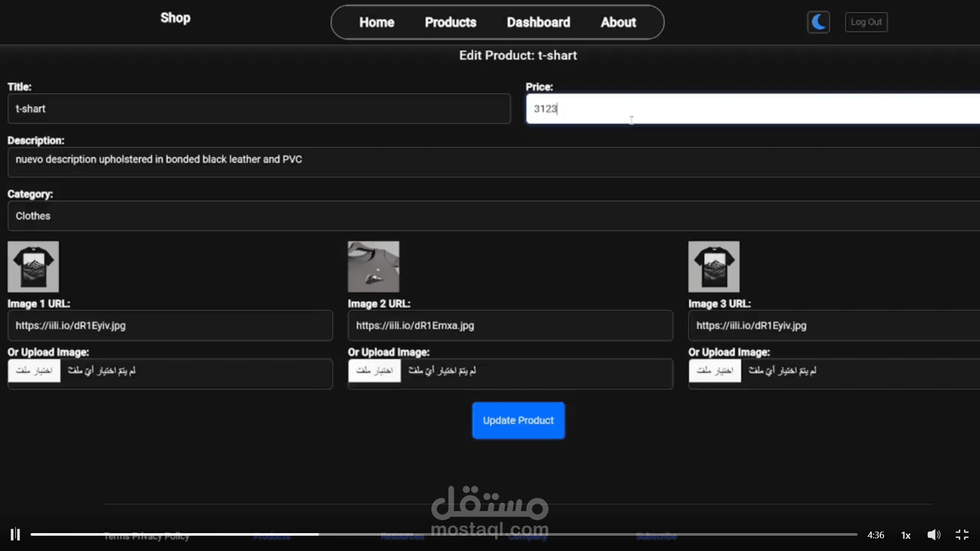Click the second grey shirt thumbnail
The height and width of the screenshot is (551, 980).
(374, 267)
